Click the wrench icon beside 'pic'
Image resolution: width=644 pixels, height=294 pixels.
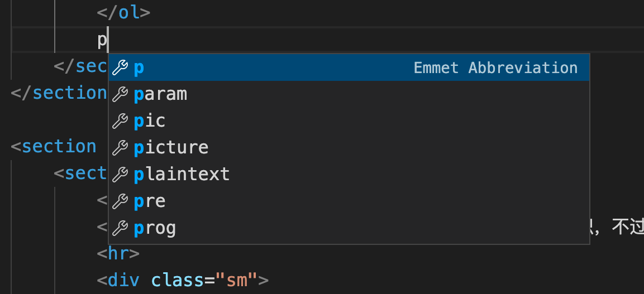pos(120,121)
